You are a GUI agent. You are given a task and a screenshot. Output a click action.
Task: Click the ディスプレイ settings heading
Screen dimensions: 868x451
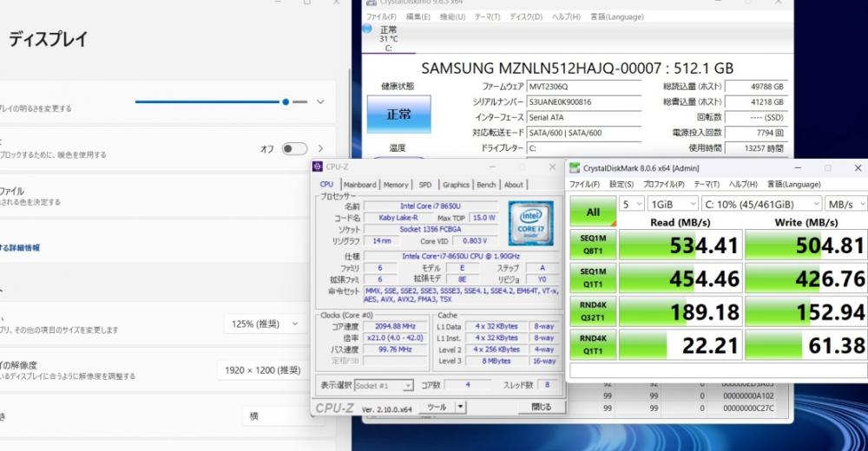tap(48, 39)
